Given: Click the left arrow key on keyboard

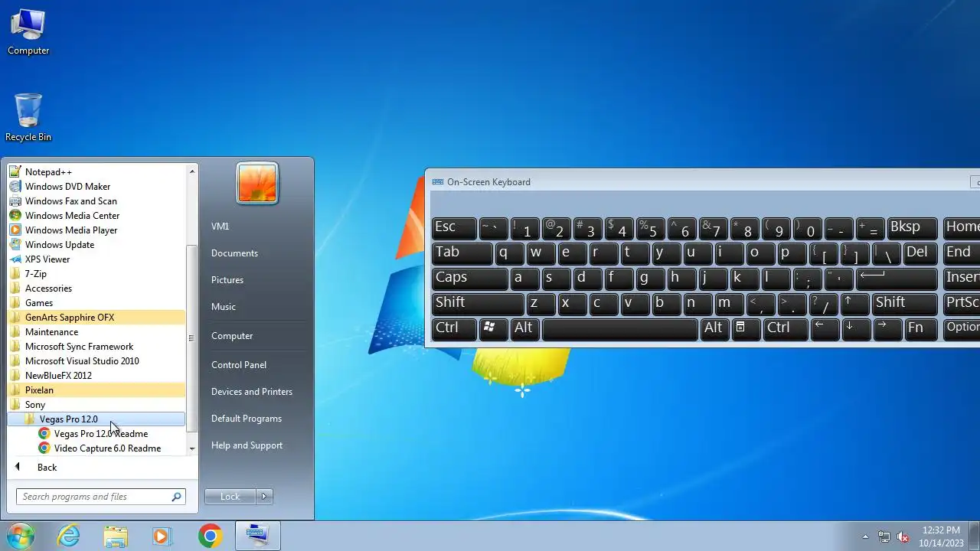Looking at the screenshot, I should pos(825,328).
